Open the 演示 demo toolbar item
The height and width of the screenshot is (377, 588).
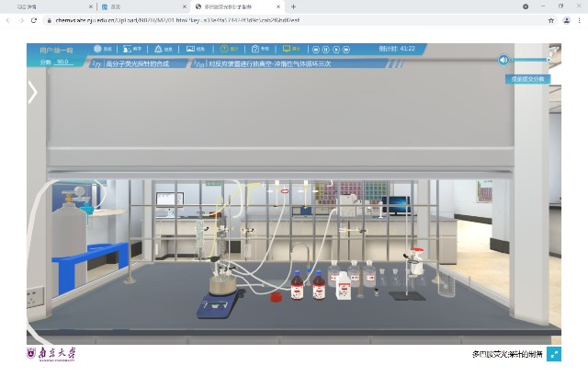tap(289, 49)
